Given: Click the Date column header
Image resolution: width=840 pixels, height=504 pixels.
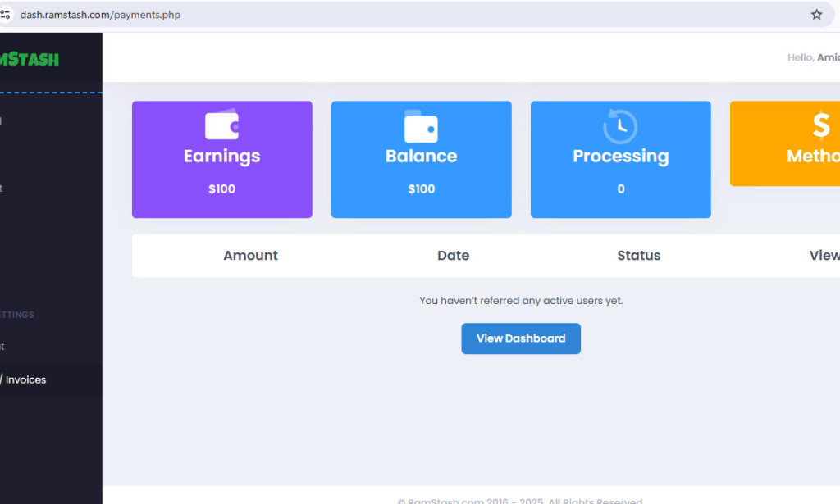Looking at the screenshot, I should [453, 255].
